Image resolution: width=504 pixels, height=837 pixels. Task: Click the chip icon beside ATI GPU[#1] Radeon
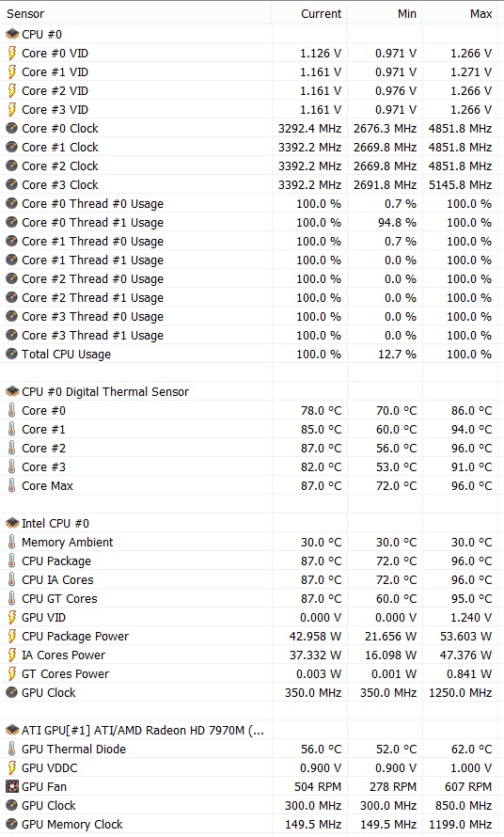[11, 730]
